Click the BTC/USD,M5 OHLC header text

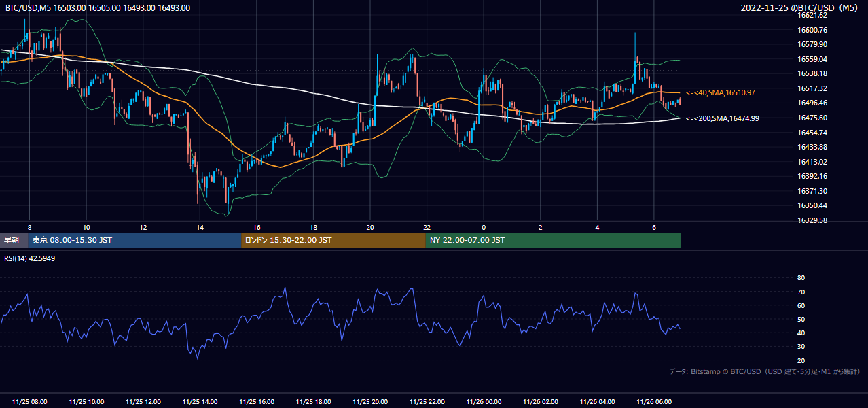tap(98, 8)
